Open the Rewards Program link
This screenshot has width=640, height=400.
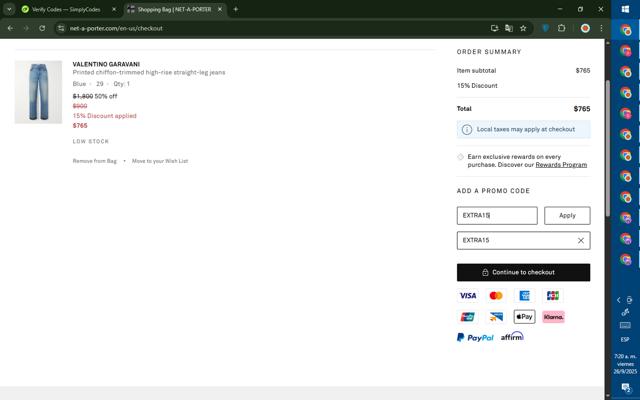[x=561, y=165]
